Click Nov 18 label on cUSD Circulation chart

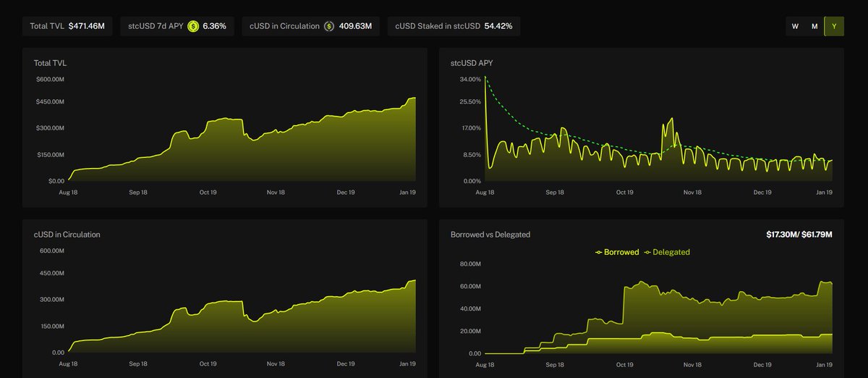pyautogui.click(x=276, y=364)
